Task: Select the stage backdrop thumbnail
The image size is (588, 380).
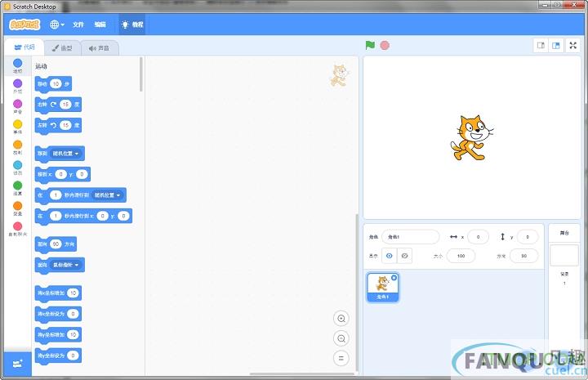Action: point(564,256)
